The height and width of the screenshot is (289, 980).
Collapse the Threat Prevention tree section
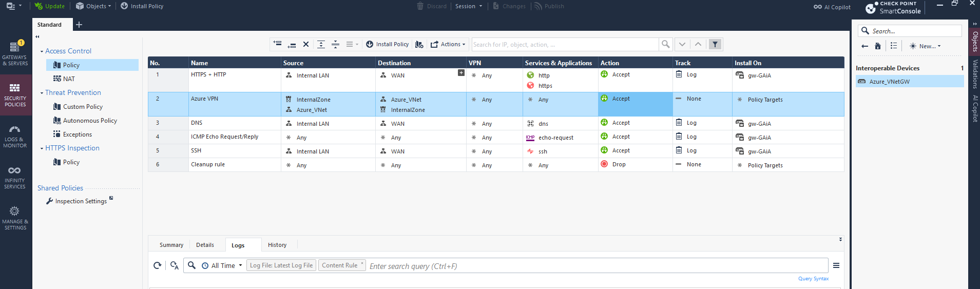[x=42, y=93]
